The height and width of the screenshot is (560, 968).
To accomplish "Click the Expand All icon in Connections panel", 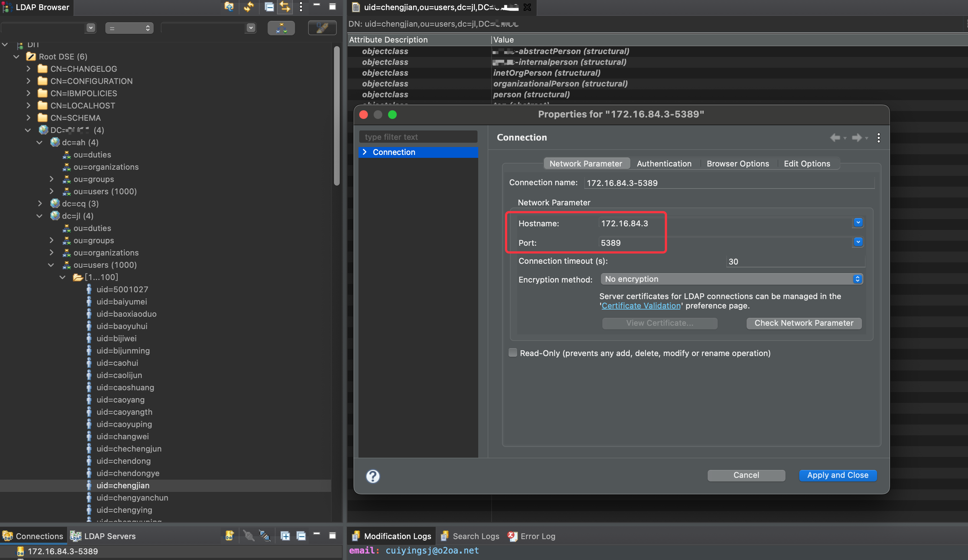I will pyautogui.click(x=285, y=535).
